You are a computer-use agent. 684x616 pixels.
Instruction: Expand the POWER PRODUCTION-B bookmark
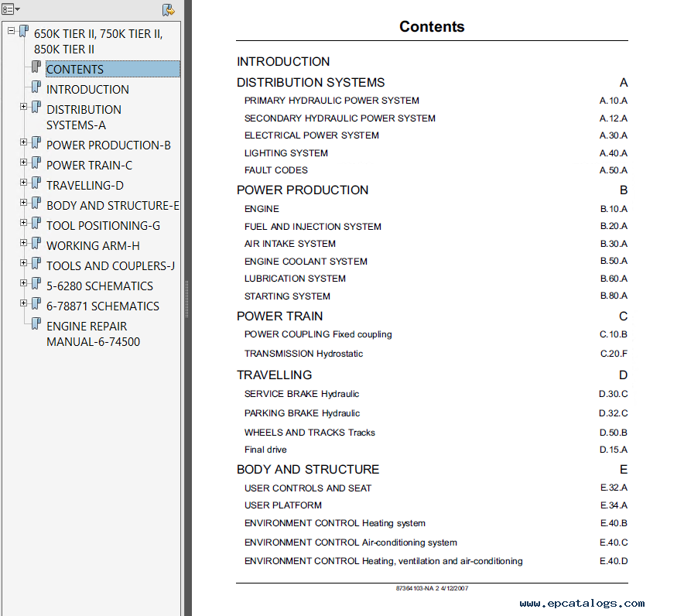23,142
